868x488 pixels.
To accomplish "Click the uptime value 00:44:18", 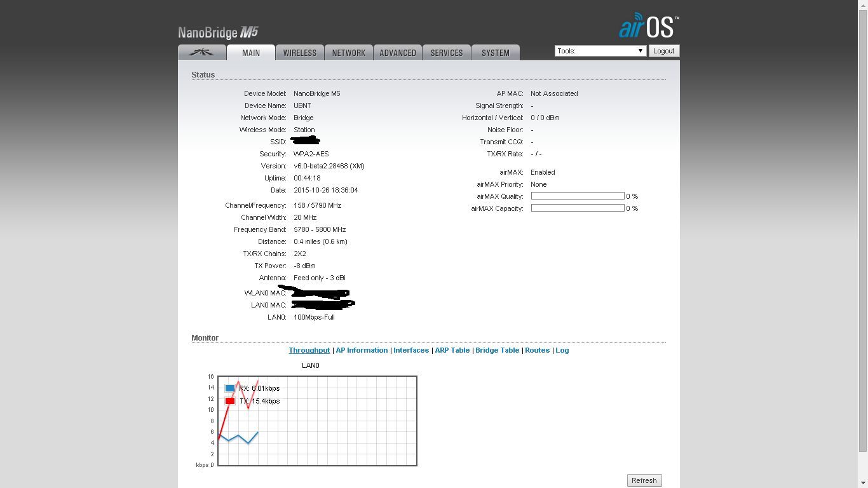I will tap(307, 178).
